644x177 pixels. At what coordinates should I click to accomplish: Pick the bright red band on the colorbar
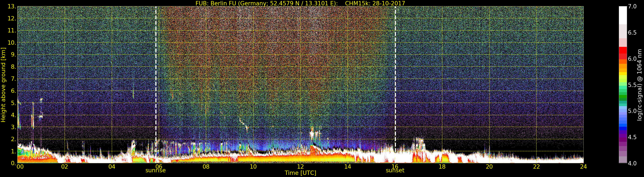point(623,50)
